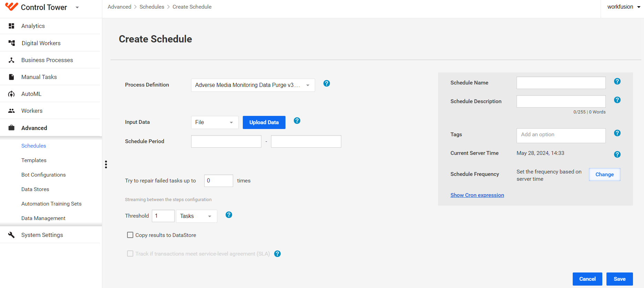
Task: Click the System Settings wrench icon
Action: coord(11,235)
